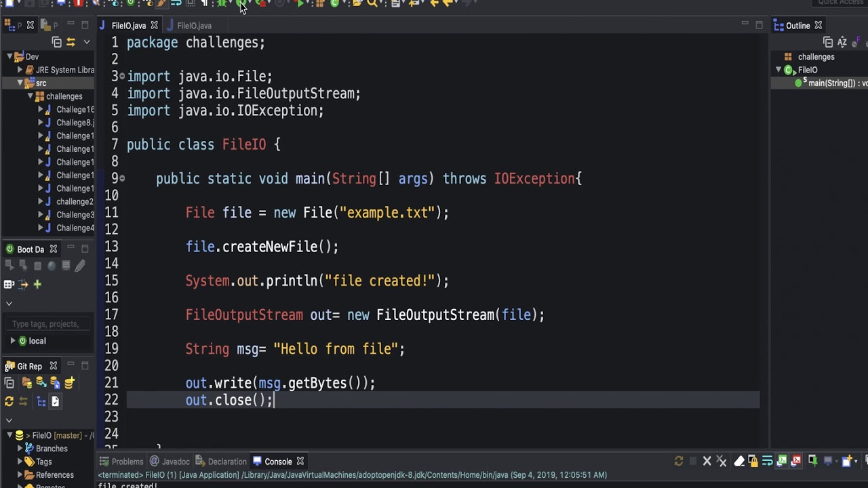The height and width of the screenshot is (488, 868).
Task: Click Collapse All icon in Package Explorer
Action: point(56,42)
